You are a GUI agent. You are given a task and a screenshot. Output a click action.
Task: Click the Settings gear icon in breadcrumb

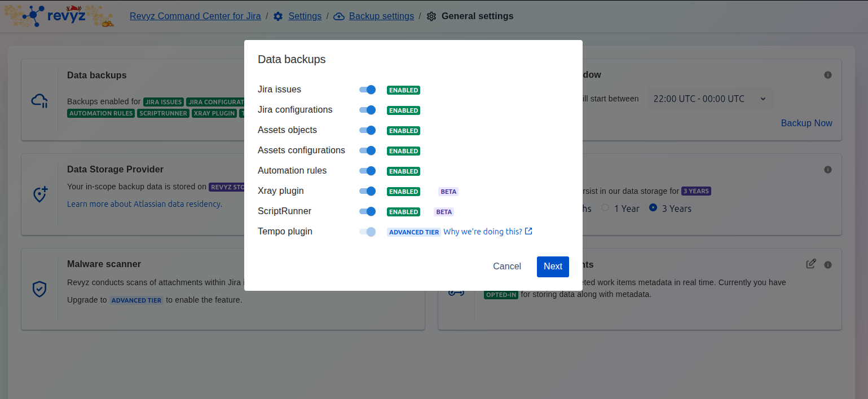click(x=278, y=16)
